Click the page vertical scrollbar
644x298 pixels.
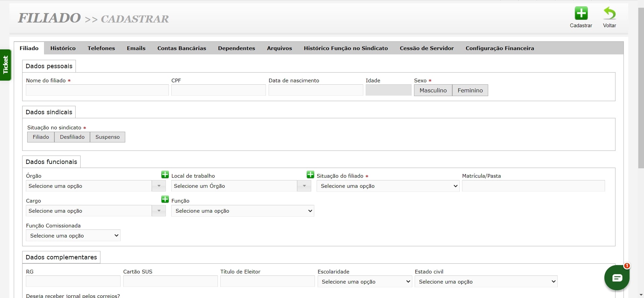[641, 87]
